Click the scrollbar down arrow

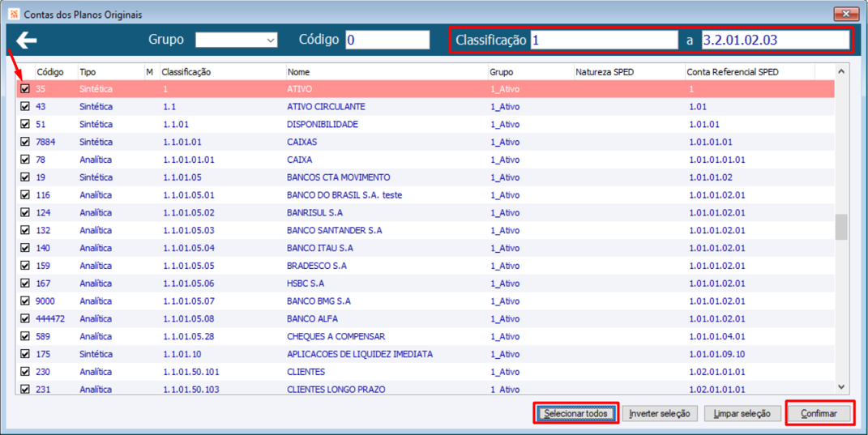tap(841, 387)
